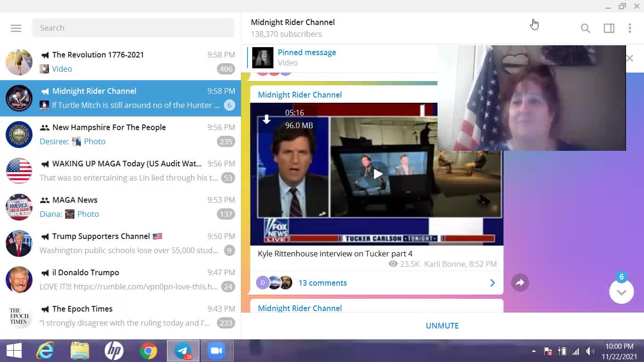The width and height of the screenshot is (644, 362).
Task: Play the Tucker Carlson video
Action: click(x=378, y=174)
